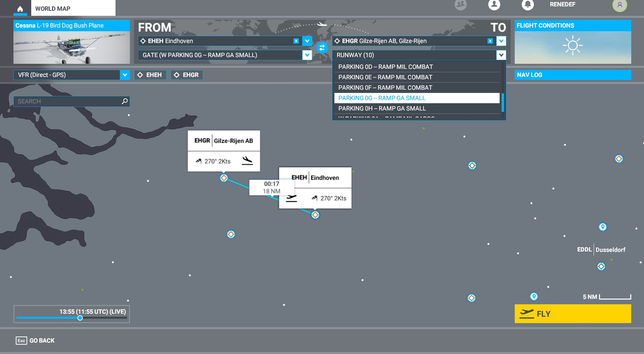Image resolution: width=644 pixels, height=354 pixels.
Task: Open the VFR (Direct - GPS) flight type dropdown
Action: point(125,75)
